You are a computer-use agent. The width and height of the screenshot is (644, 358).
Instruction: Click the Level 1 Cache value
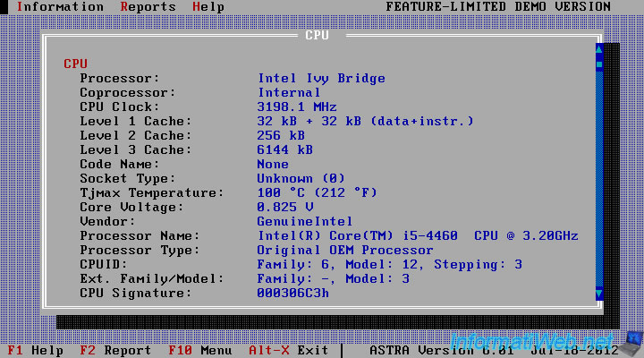click(x=365, y=121)
